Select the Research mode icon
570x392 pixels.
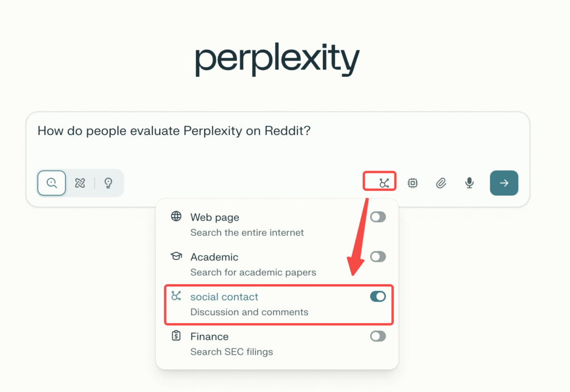pos(80,183)
